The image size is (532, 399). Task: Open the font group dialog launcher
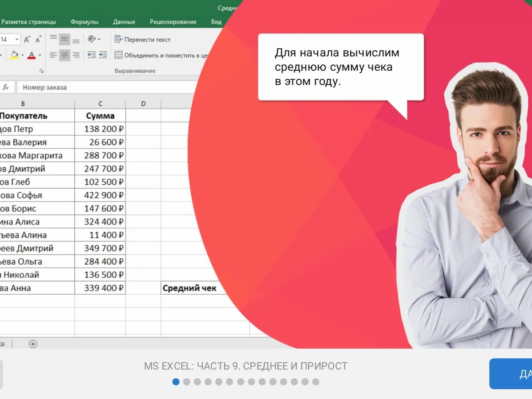pyautogui.click(x=42, y=71)
